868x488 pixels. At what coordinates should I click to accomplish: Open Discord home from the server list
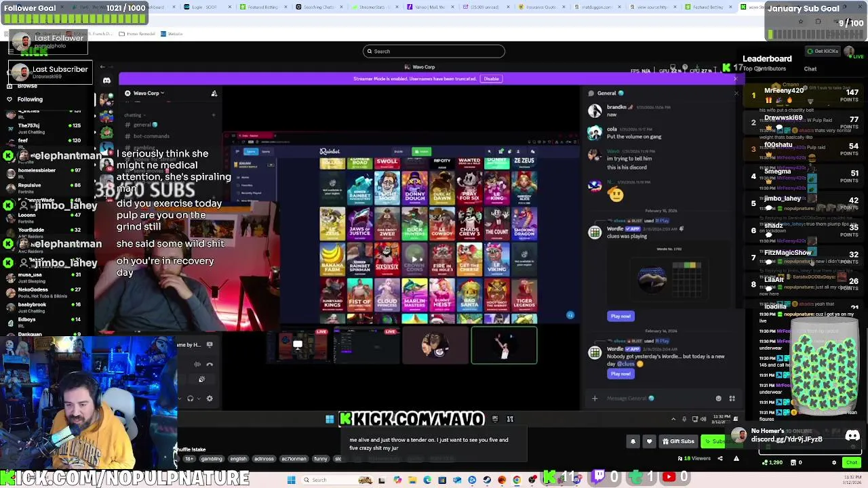pos(106,81)
